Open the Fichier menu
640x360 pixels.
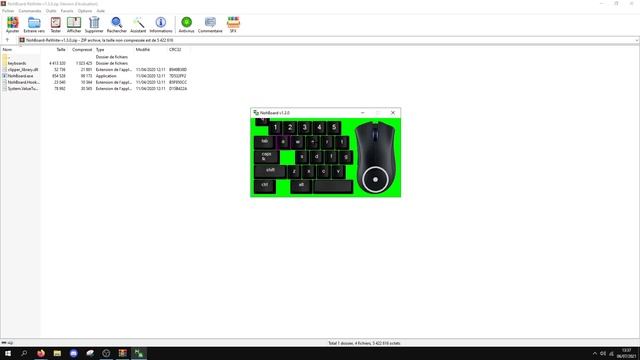pos(8,11)
